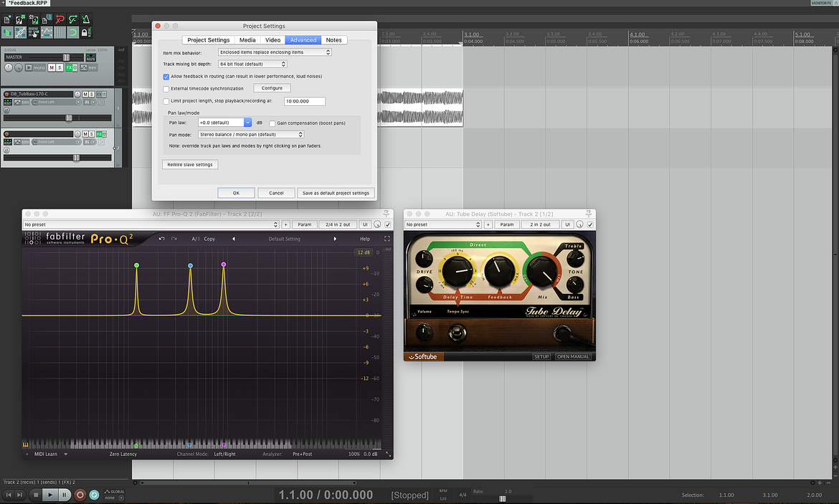Viewport: 839px width, 504px height.
Task: Select the Project Settings tab
Action: click(208, 40)
